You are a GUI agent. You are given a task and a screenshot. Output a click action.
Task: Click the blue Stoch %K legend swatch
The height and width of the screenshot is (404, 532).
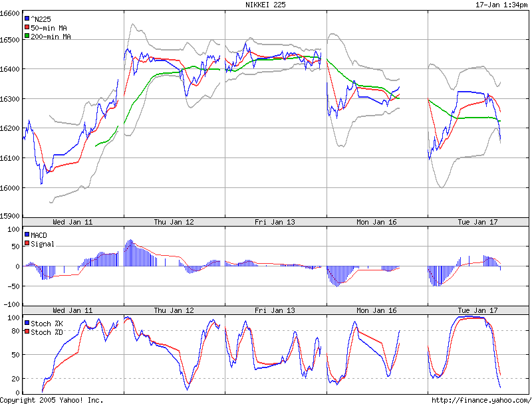click(x=27, y=323)
